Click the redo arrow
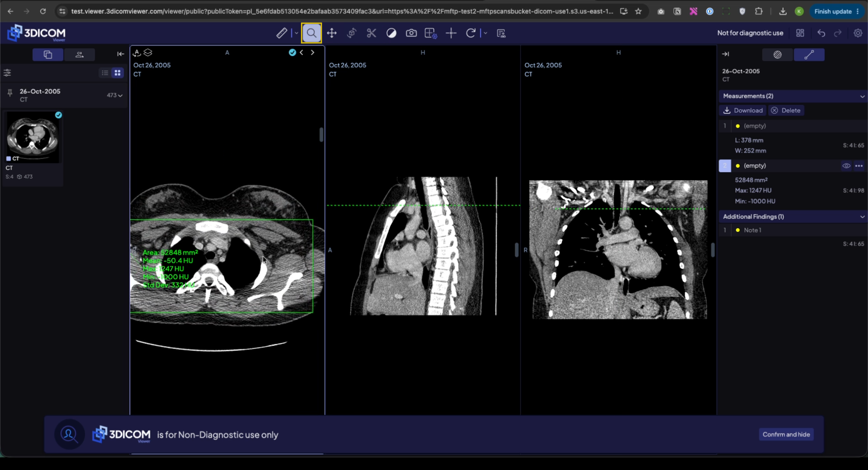This screenshot has width=868, height=470. [x=838, y=33]
